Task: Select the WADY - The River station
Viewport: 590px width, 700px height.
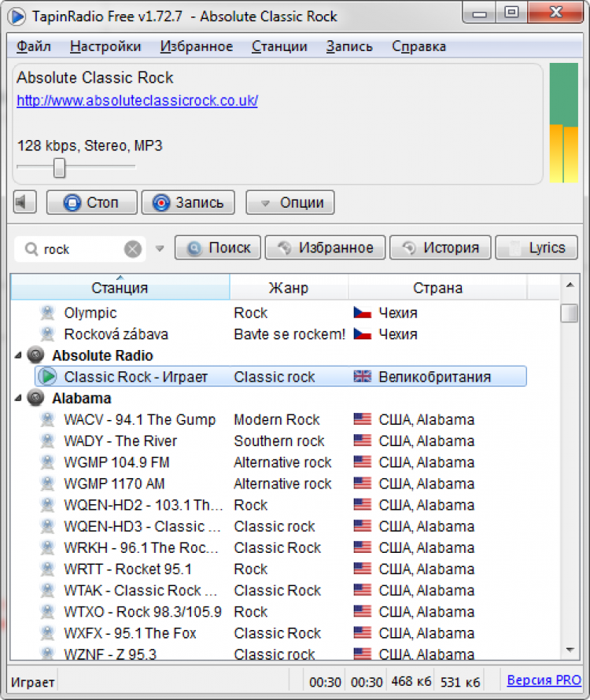Action: click(x=281, y=440)
